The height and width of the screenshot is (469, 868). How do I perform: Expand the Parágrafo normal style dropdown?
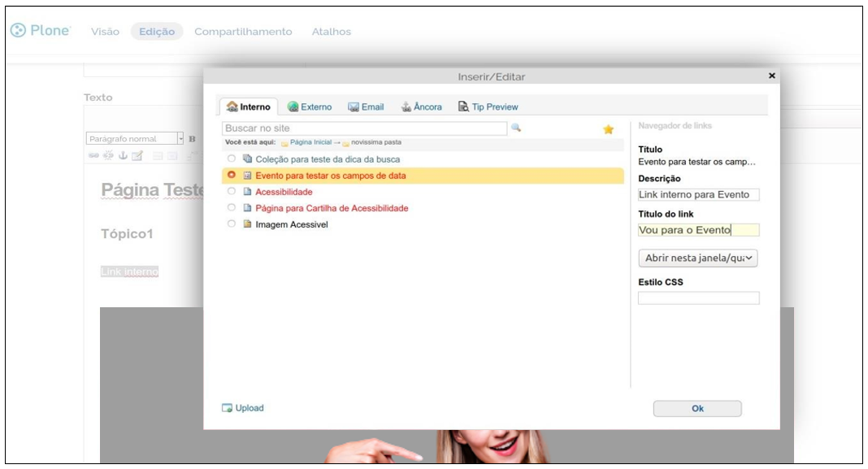180,139
